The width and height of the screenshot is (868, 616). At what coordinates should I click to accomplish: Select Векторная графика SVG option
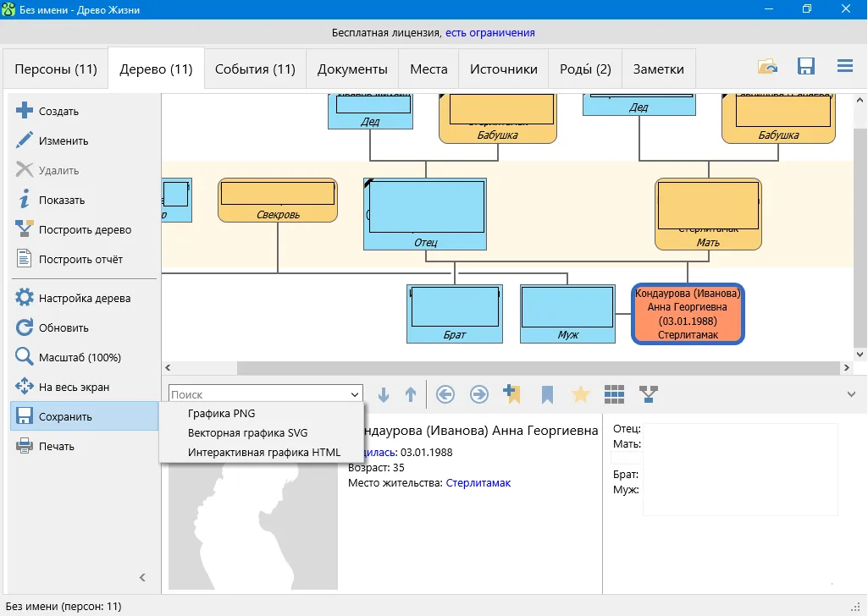tap(247, 433)
